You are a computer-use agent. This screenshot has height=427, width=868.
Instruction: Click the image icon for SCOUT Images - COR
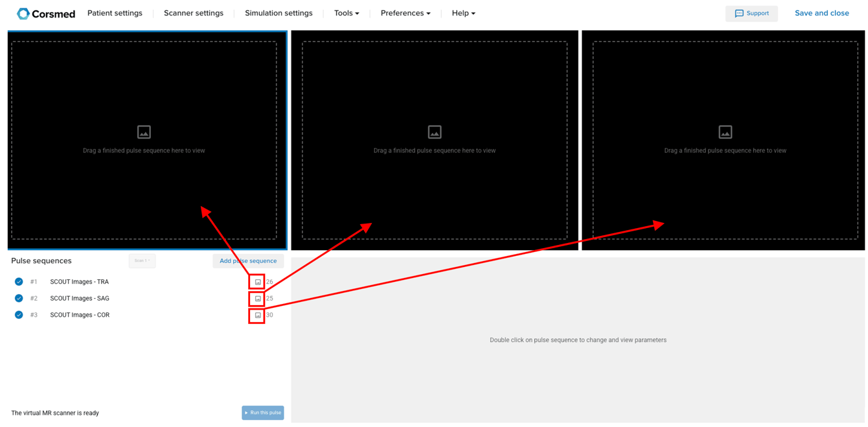tap(257, 316)
